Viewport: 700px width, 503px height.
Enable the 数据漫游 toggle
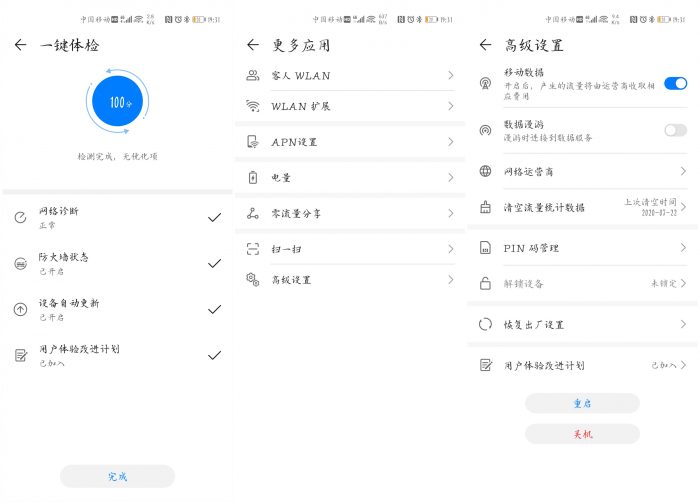click(x=675, y=130)
